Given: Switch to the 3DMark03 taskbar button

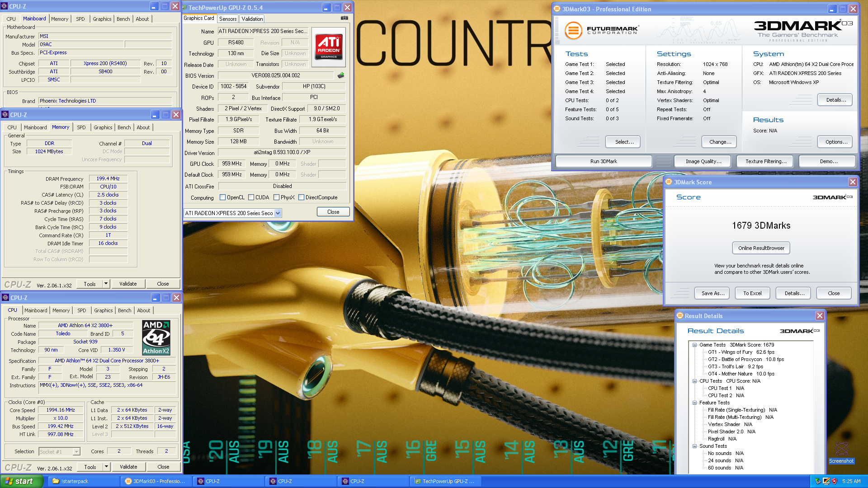Looking at the screenshot, I should point(156,481).
